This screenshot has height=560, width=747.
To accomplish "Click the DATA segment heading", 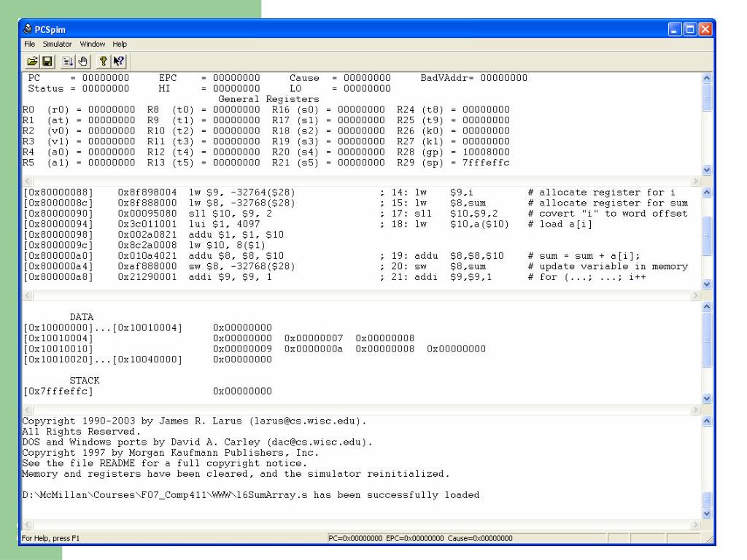I will (x=82, y=317).
